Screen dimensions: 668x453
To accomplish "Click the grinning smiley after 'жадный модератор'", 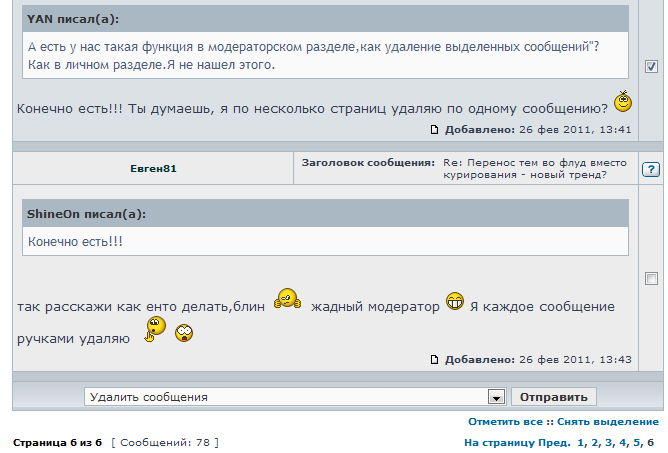I will click(x=455, y=301).
